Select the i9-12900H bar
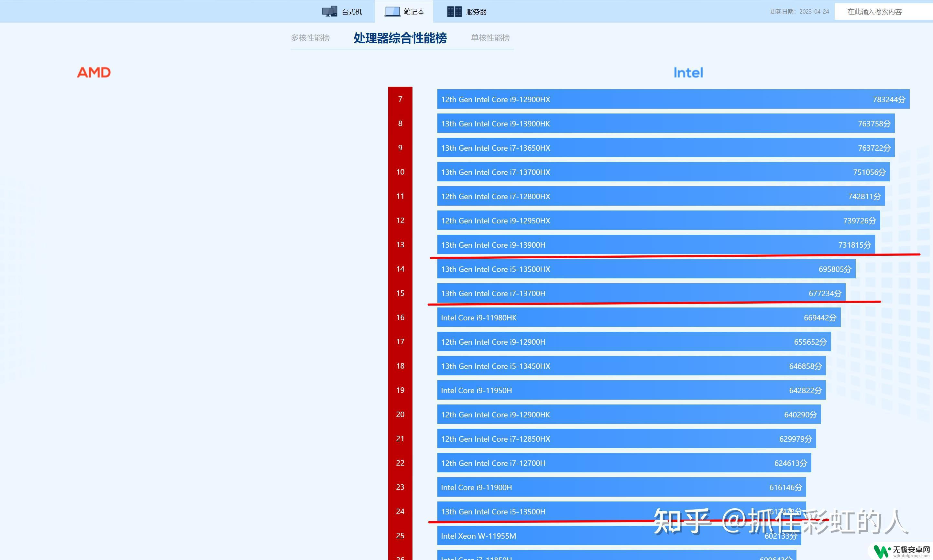 coord(634,341)
